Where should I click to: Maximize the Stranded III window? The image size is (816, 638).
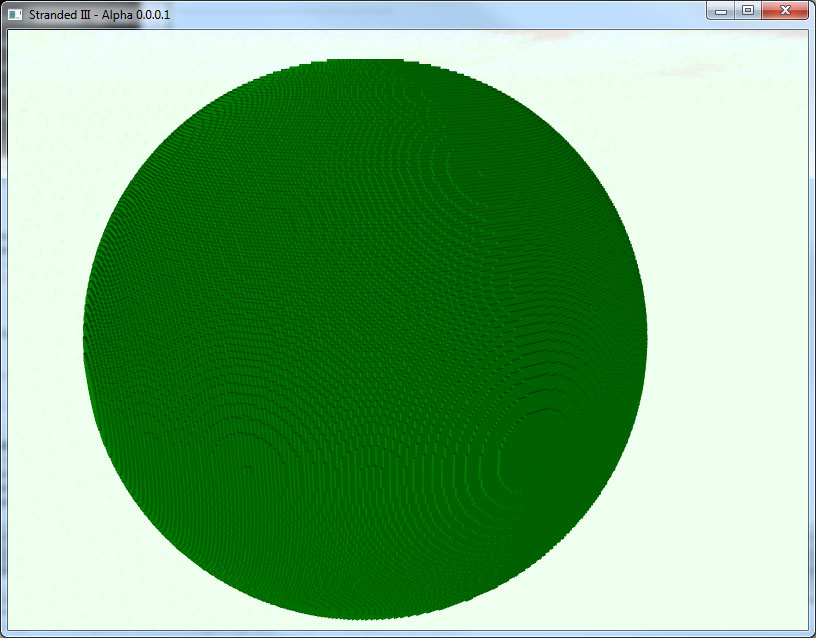748,11
